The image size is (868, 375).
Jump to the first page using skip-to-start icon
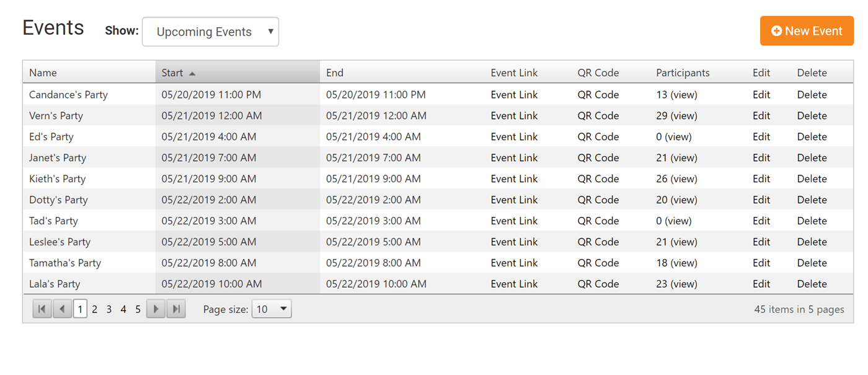[x=42, y=309]
